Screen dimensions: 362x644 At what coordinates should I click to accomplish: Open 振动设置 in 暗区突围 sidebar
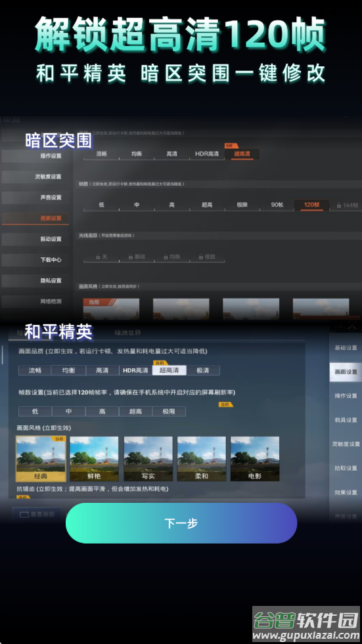[35, 239]
